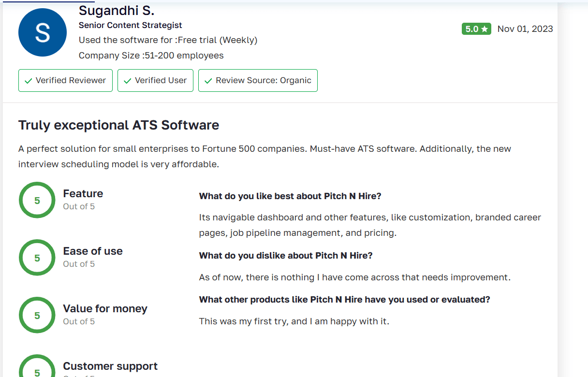Click the reviewer avatar with letter S
Image resolution: width=588 pixels, height=377 pixels.
tap(42, 32)
